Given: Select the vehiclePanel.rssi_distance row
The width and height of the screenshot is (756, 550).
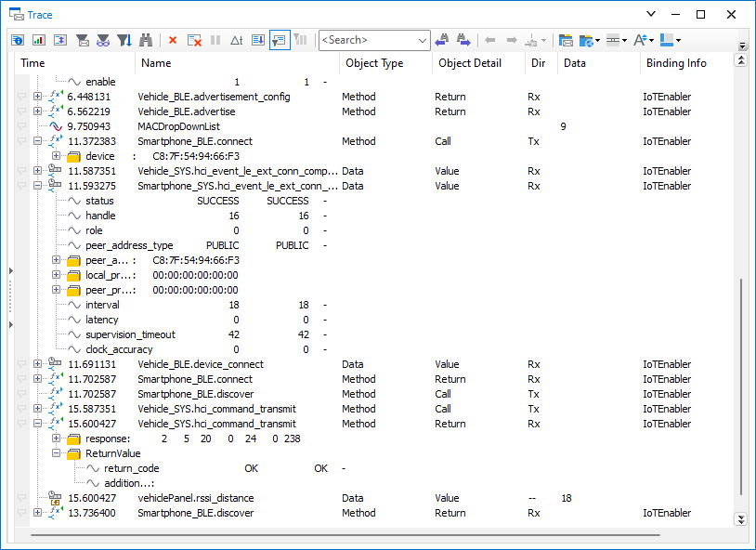Looking at the screenshot, I should point(373,498).
